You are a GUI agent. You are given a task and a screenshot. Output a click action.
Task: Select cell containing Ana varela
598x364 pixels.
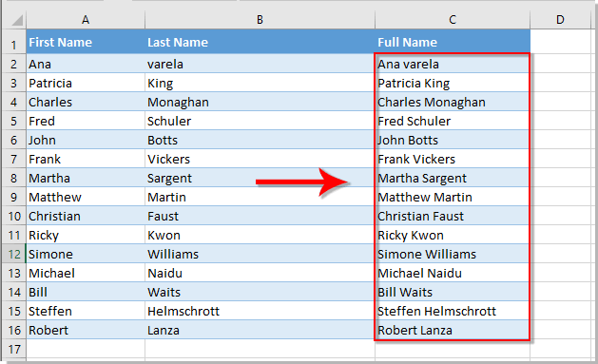click(x=453, y=64)
